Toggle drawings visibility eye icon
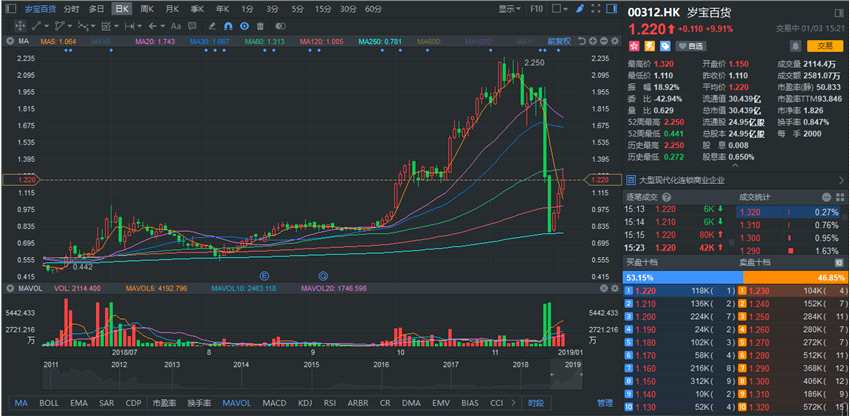The height and width of the screenshot is (416, 850). click(244, 26)
